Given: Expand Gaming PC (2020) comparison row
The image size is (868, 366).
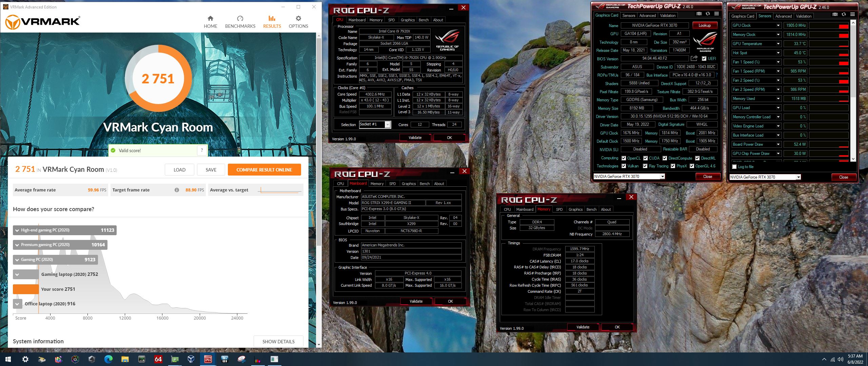Looking at the screenshot, I should (17, 260).
